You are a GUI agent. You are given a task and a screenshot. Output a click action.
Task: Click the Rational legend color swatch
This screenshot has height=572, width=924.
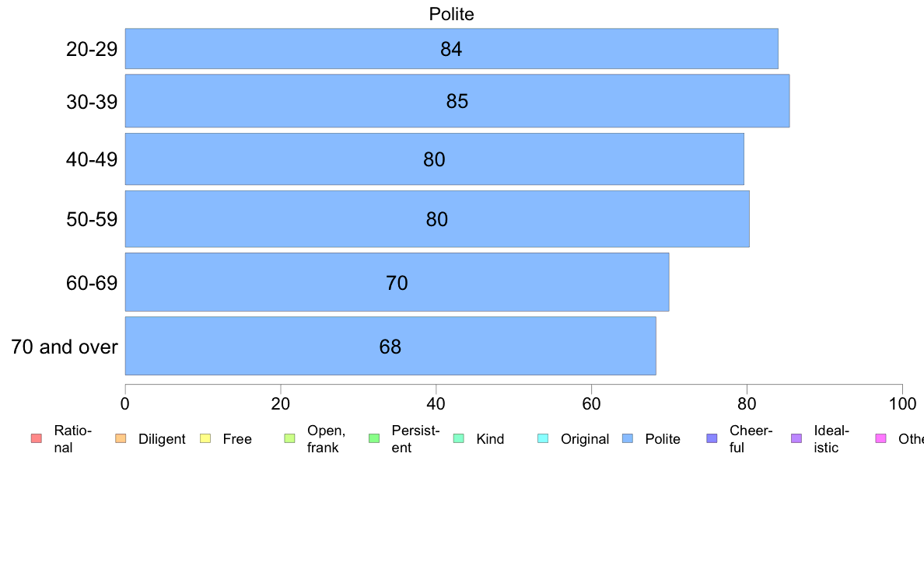(x=37, y=438)
